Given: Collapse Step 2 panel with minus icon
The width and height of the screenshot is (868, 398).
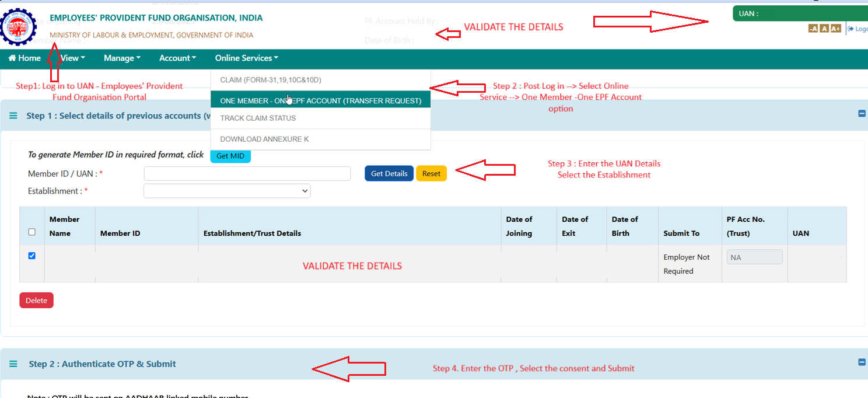Looking at the screenshot, I should [862, 362].
